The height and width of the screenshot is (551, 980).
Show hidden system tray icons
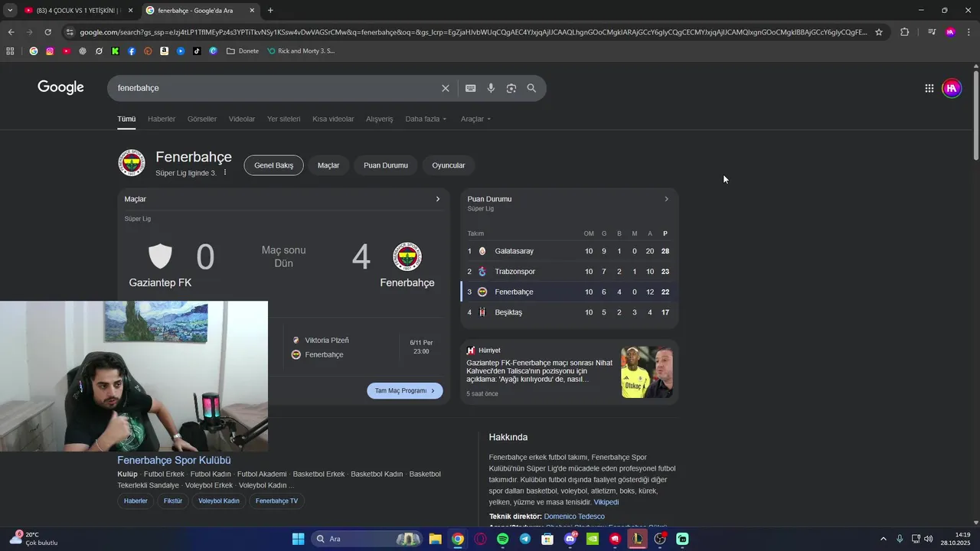click(x=883, y=539)
